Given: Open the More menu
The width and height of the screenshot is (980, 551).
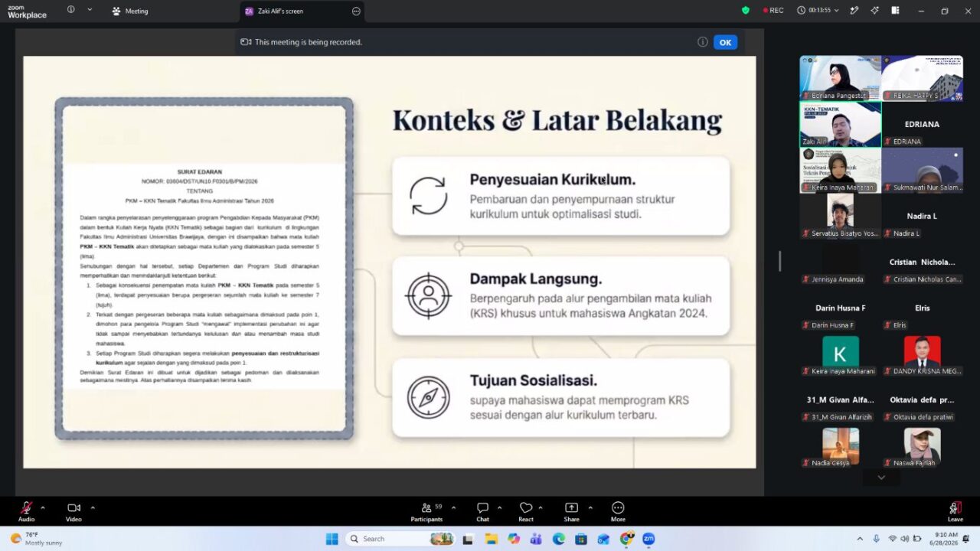Looking at the screenshot, I should [618, 510].
